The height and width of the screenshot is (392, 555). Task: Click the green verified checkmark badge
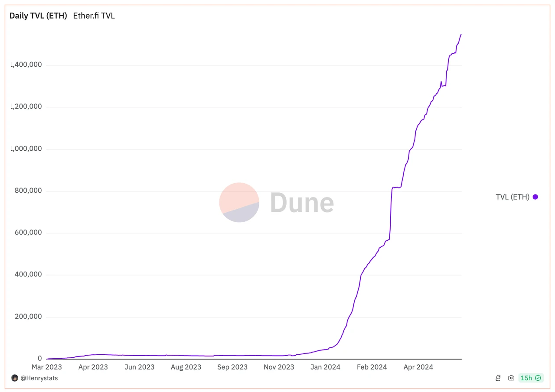tap(538, 378)
